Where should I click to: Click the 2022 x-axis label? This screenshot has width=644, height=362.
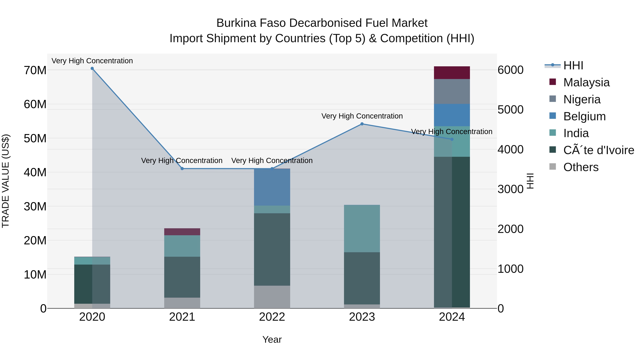pos(272,317)
